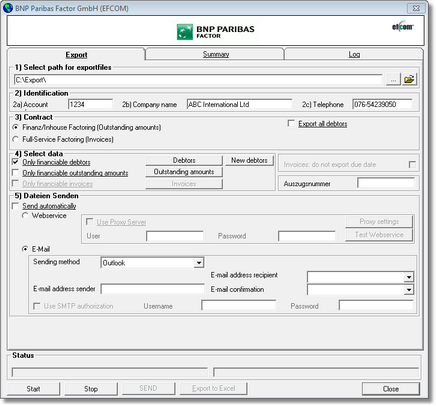
Task: Switch to the Export tab
Action: 76,55
